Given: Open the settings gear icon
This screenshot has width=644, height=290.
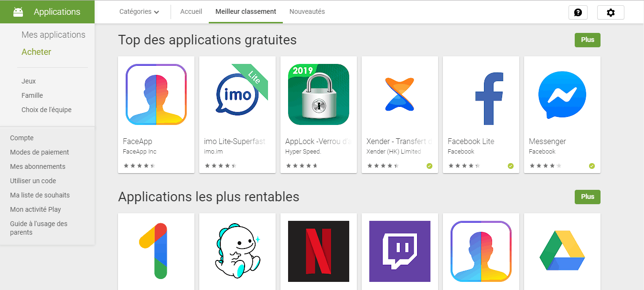Looking at the screenshot, I should click(611, 12).
